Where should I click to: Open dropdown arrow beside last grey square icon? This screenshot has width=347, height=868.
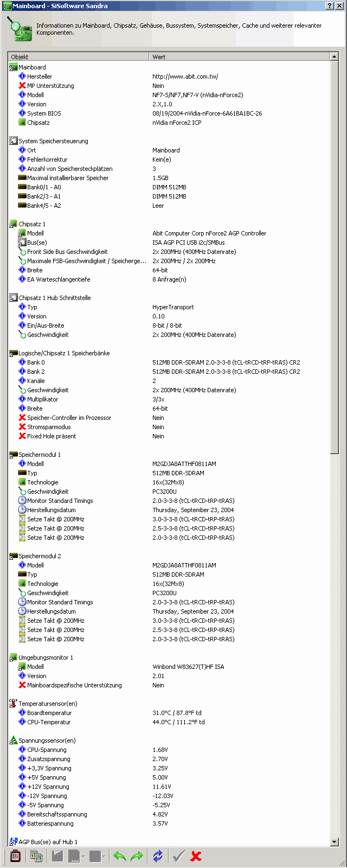tap(104, 857)
